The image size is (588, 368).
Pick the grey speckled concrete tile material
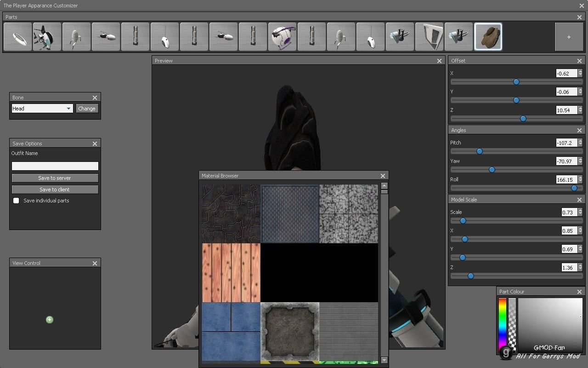(x=349, y=214)
